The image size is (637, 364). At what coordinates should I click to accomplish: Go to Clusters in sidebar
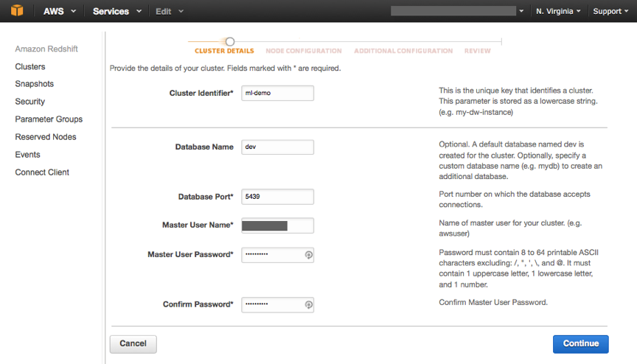coord(30,66)
